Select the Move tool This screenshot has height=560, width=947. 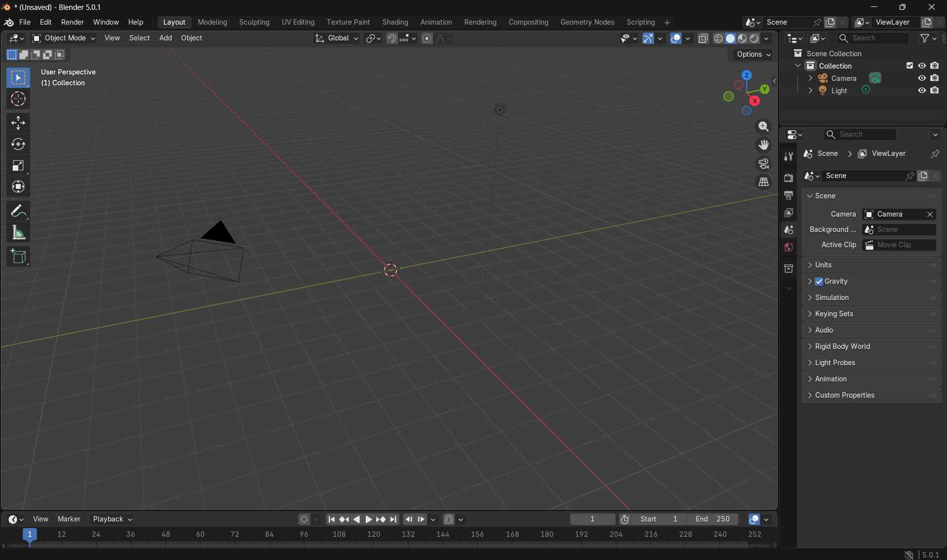coord(18,123)
